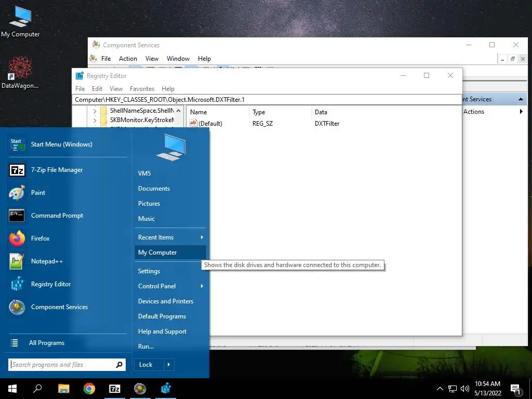This screenshot has height=399, width=532.
Task: Switch to Registry Editor on the taskbar
Action: coord(166,389)
